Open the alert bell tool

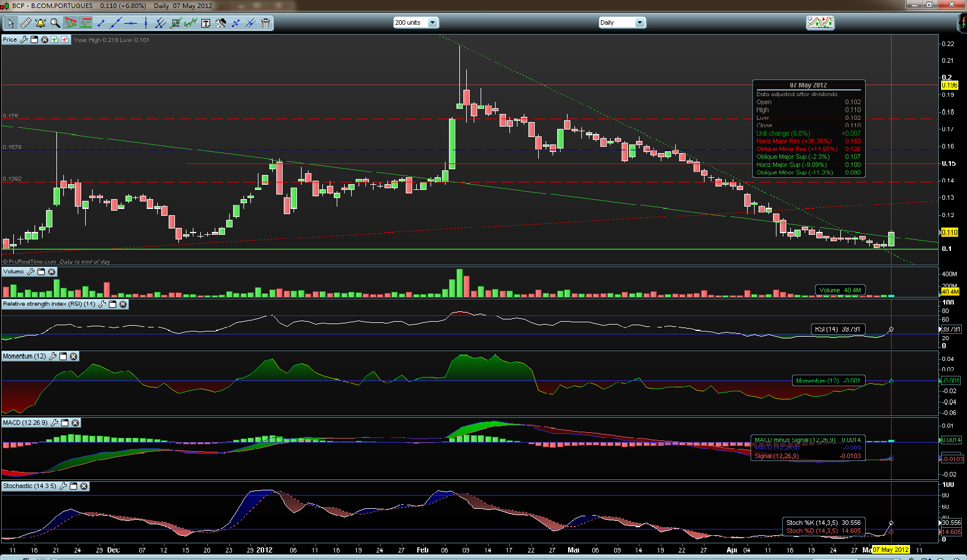[40, 23]
